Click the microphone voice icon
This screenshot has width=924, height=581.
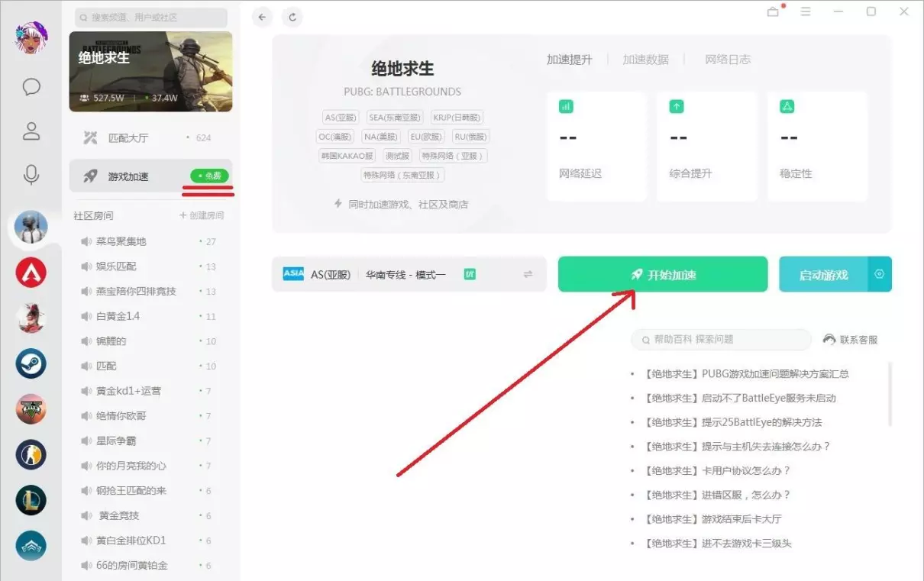pos(31,175)
